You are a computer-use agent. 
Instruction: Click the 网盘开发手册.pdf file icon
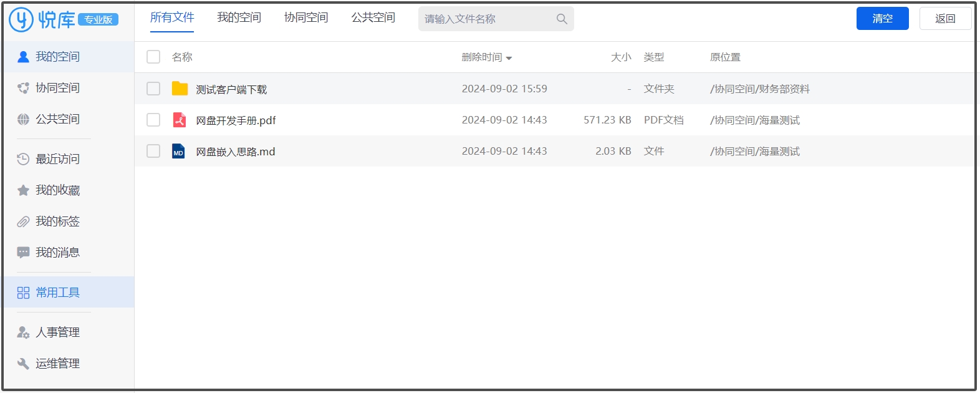180,120
